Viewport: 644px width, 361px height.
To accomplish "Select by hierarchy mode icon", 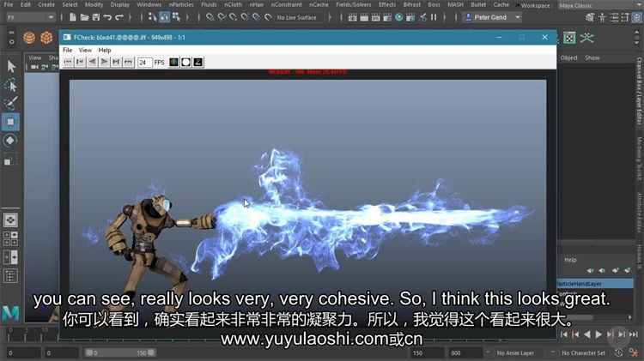I will [152, 17].
